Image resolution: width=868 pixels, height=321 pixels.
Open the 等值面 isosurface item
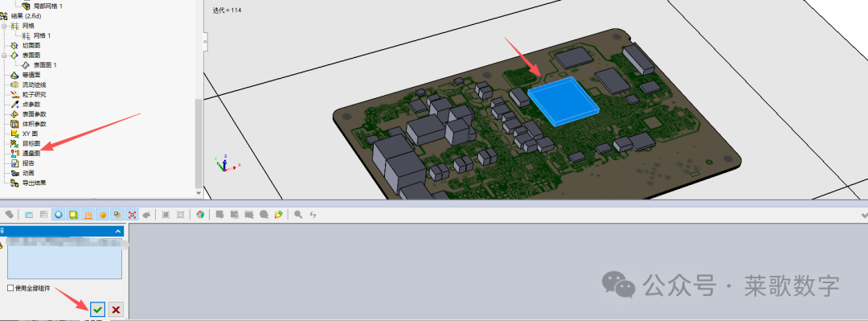pos(31,75)
